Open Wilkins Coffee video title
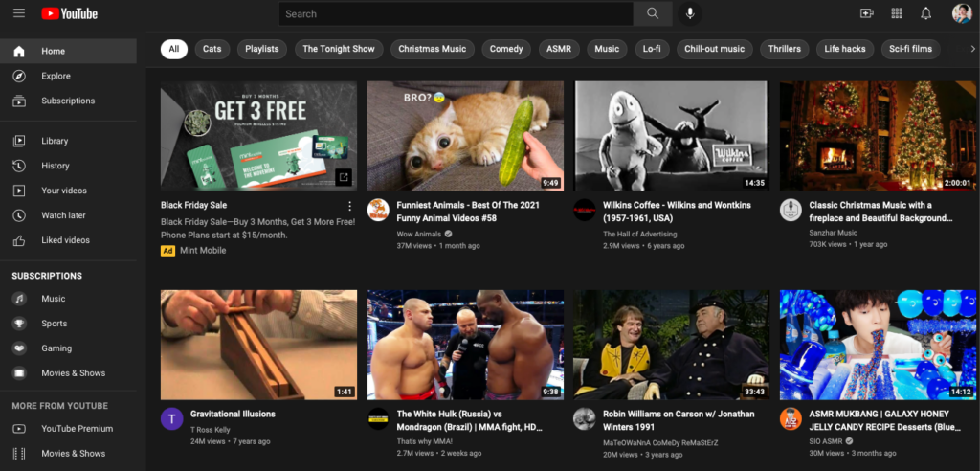980x471 pixels. pos(677,212)
